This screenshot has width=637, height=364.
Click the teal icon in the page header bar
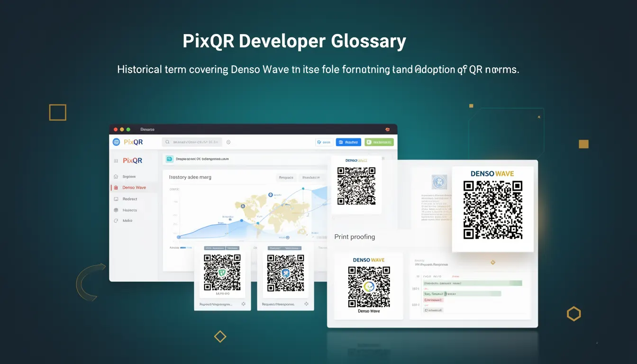pos(169,159)
